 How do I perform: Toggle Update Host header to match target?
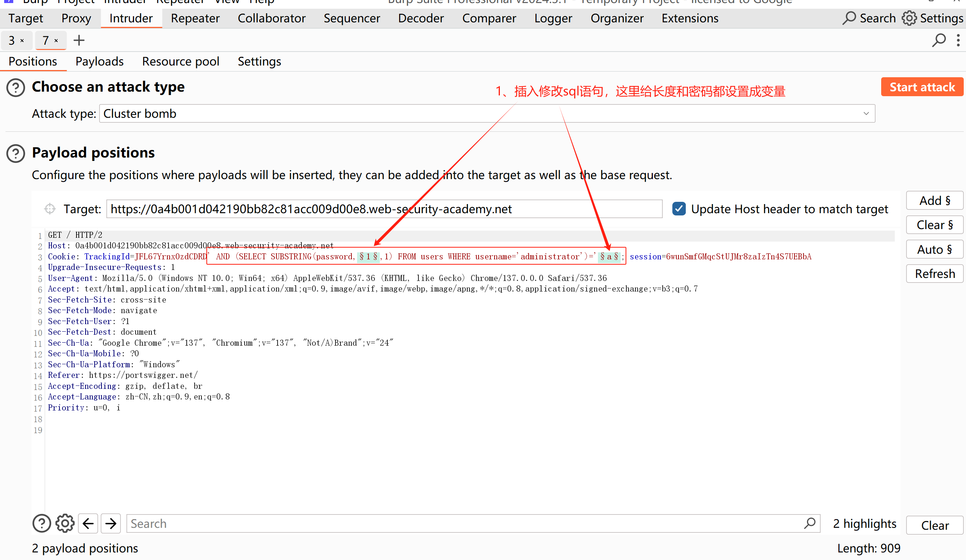[679, 209]
